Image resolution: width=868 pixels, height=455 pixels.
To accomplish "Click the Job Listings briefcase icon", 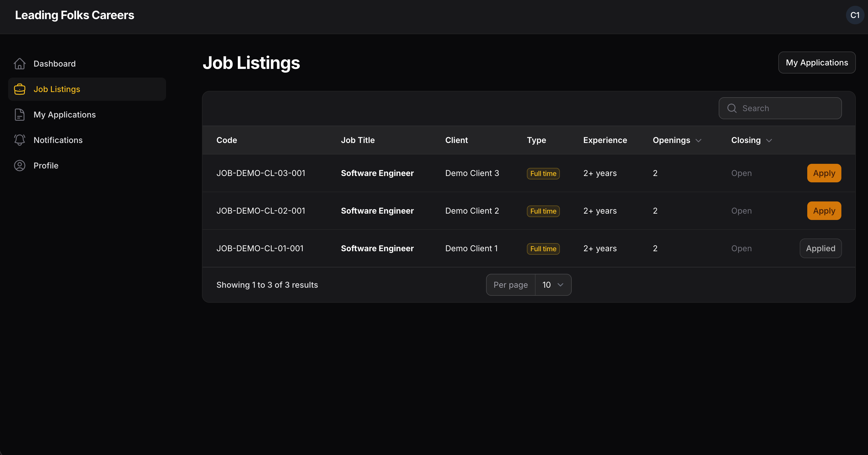I will [x=20, y=89].
